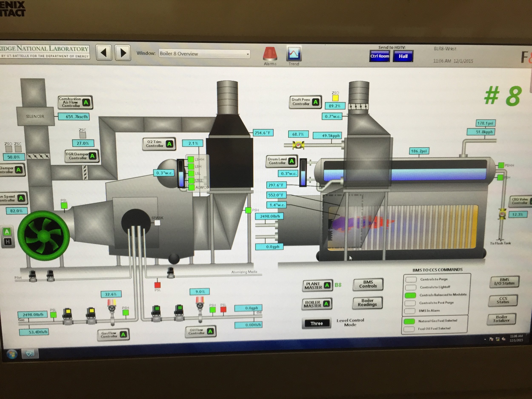
Task: Click the LSHH level switch indicator
Action: (191, 159)
